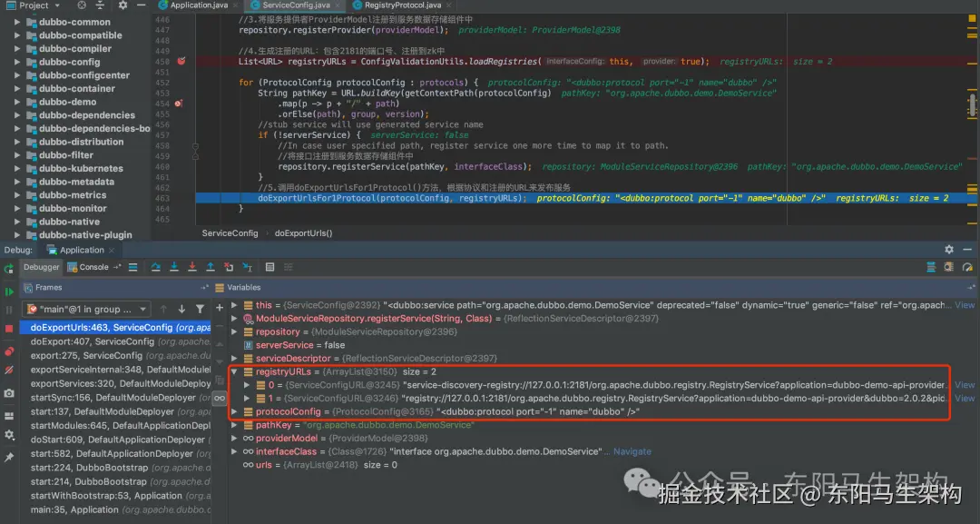Click the View link on the 'this' row
Viewport: 980px width, 524px height.
[965, 305]
